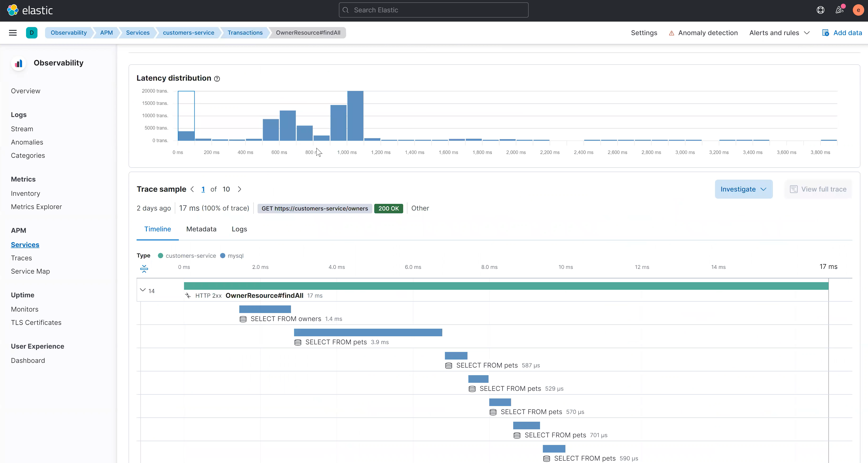Go to next trace sample
This screenshot has height=463, width=868.
[x=240, y=189]
